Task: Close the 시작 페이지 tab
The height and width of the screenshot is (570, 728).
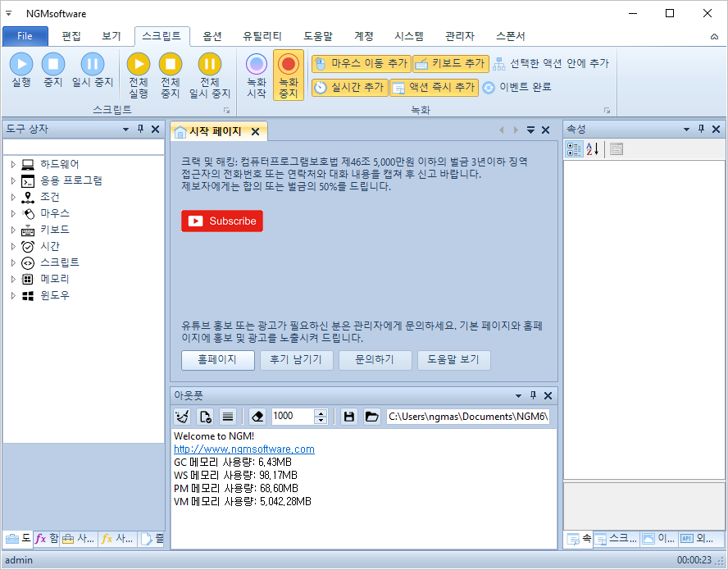Action: pos(255,132)
